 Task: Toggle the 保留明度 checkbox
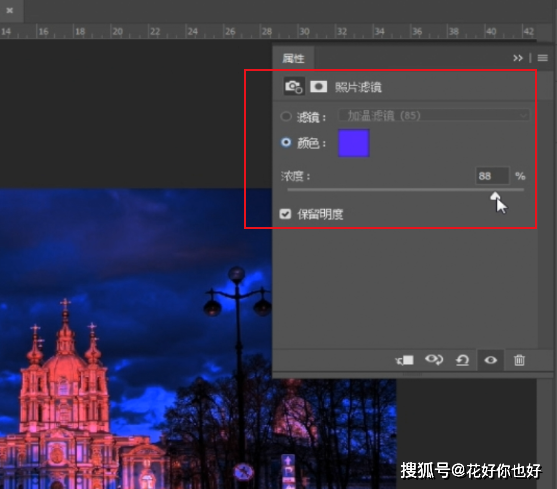pos(285,214)
